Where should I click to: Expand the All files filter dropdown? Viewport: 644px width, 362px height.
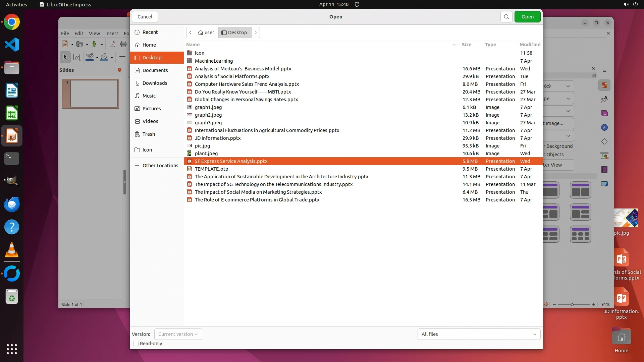[479, 334]
